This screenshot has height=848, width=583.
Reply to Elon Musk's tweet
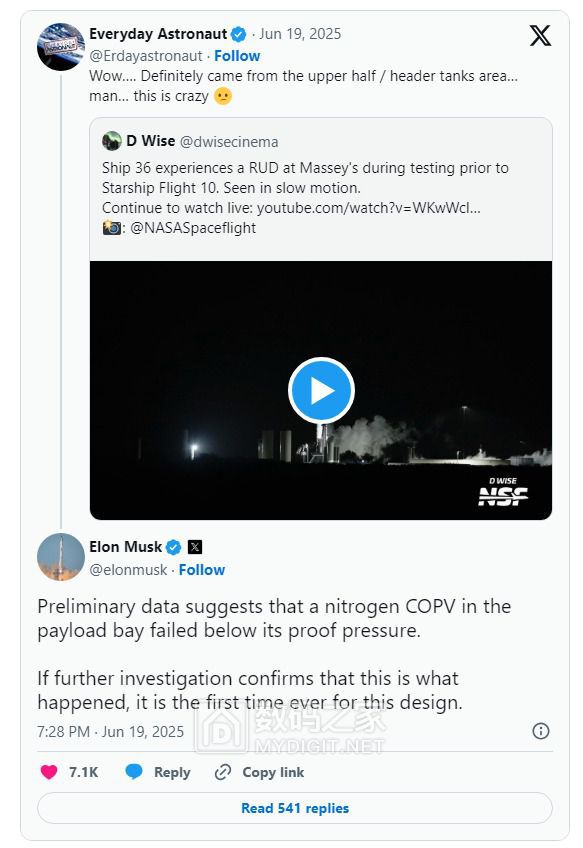click(x=158, y=772)
